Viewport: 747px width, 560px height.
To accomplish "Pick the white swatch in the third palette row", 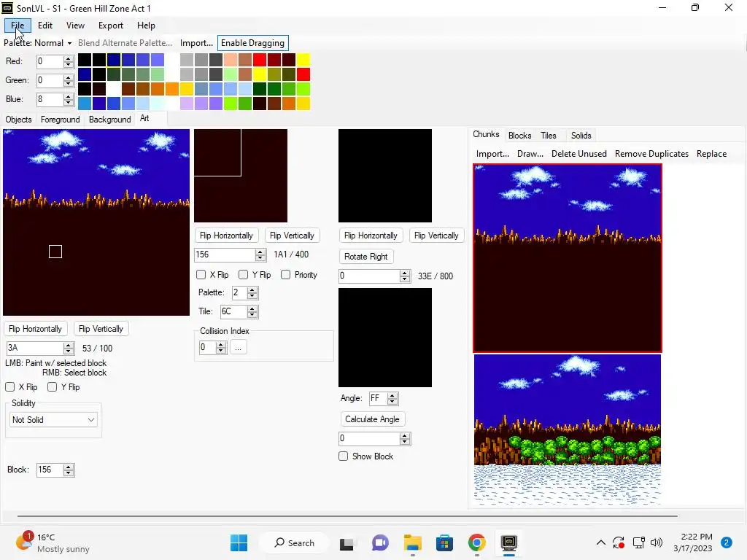I will coord(113,88).
